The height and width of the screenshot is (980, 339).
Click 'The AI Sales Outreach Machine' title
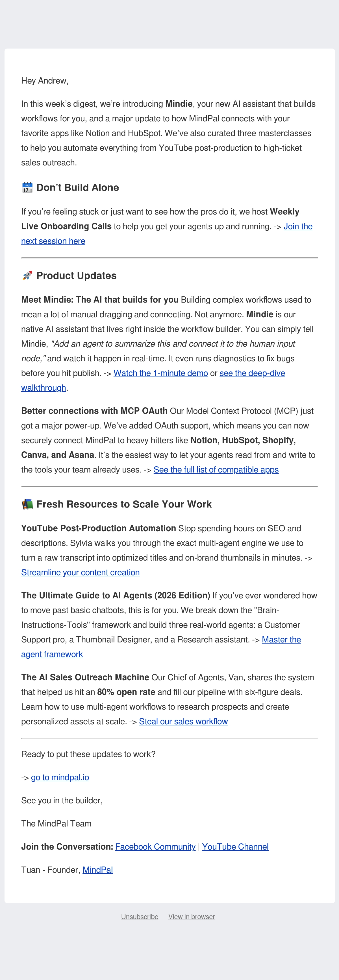click(85, 677)
